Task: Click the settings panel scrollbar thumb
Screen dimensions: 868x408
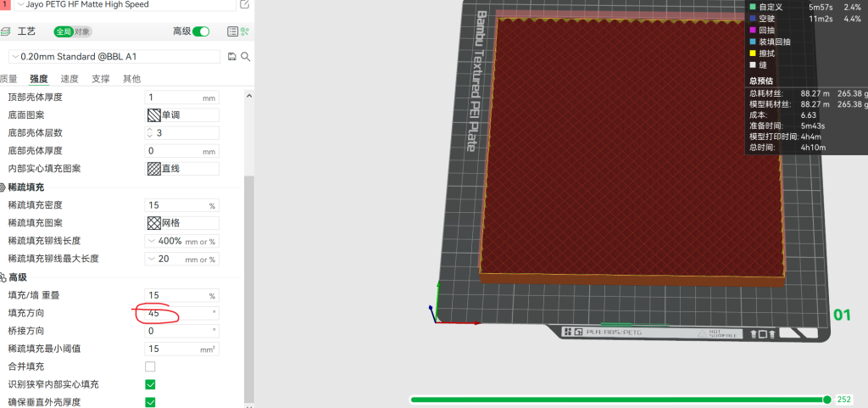Action: [x=248, y=288]
